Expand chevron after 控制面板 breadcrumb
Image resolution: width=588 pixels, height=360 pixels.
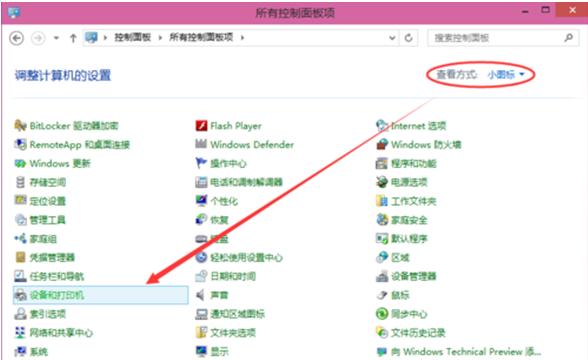click(x=160, y=38)
